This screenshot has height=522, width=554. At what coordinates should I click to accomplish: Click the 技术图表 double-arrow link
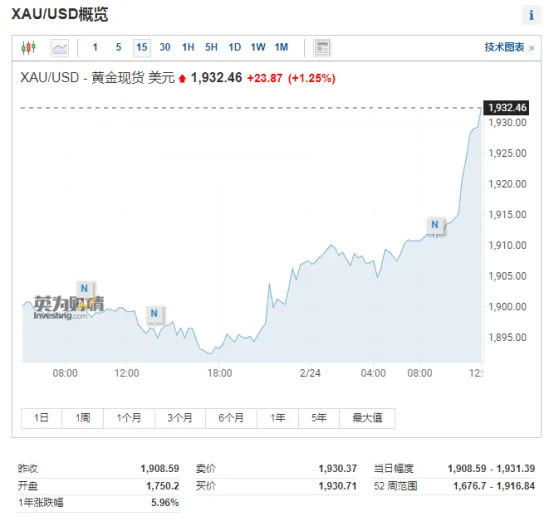click(509, 47)
